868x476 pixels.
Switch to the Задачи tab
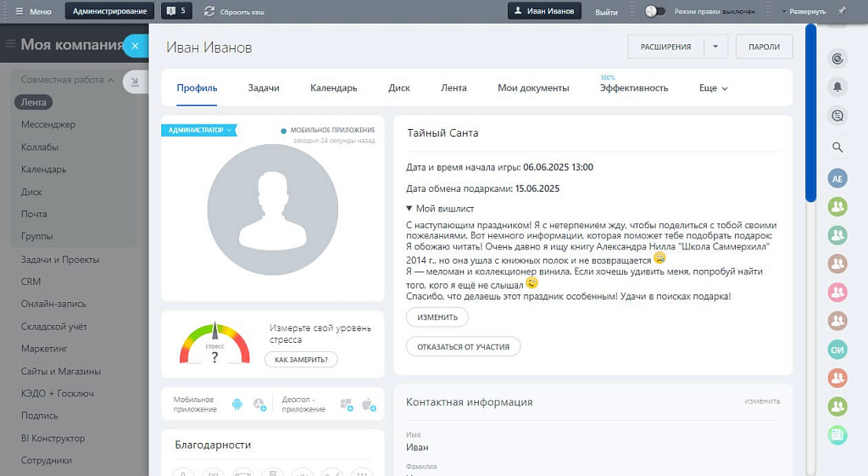(264, 87)
